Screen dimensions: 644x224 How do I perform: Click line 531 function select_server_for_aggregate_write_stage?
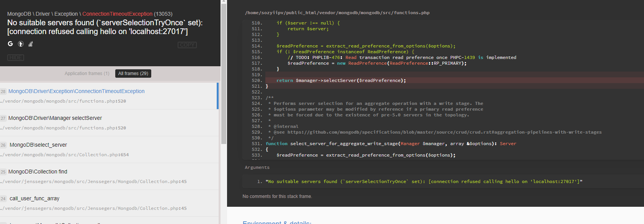391,144
